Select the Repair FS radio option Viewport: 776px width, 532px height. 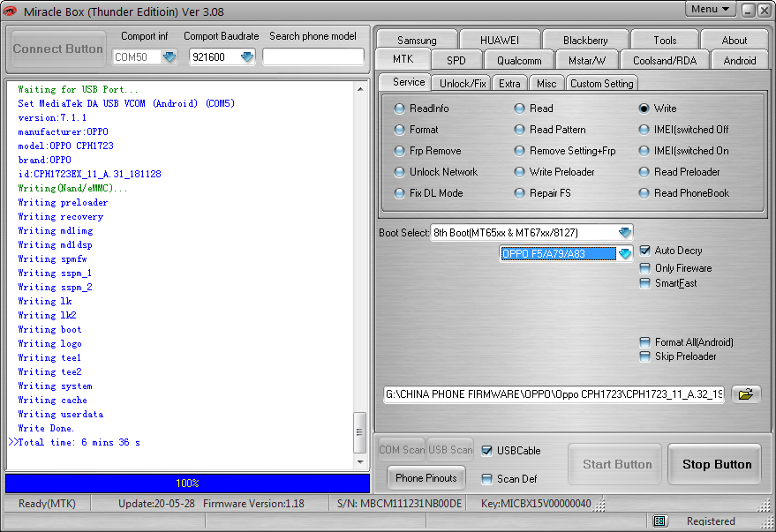[519, 193]
